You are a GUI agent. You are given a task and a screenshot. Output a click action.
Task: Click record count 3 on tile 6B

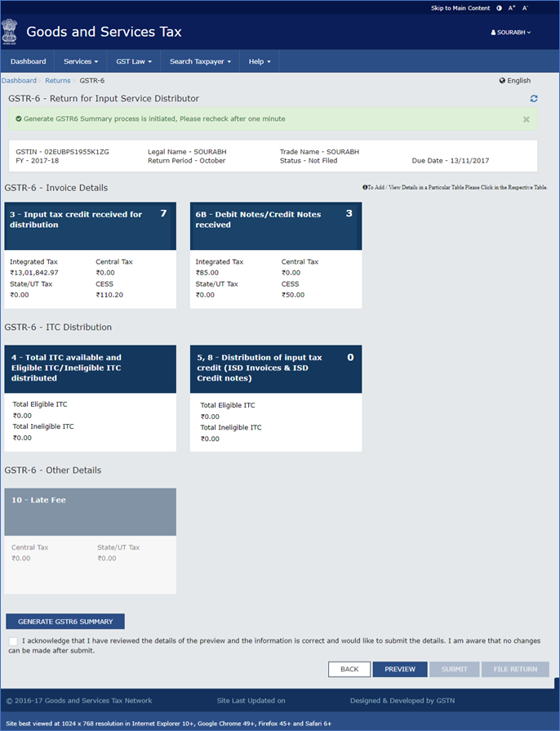tap(349, 213)
